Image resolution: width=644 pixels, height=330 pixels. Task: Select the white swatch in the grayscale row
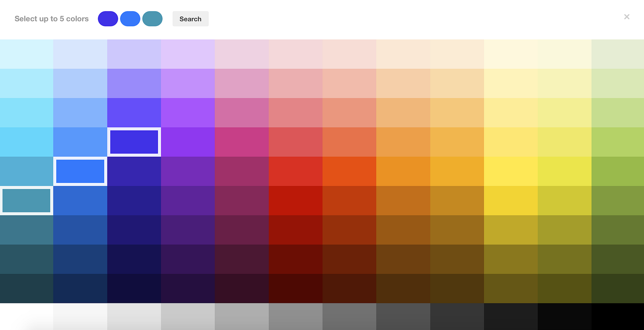click(x=27, y=317)
